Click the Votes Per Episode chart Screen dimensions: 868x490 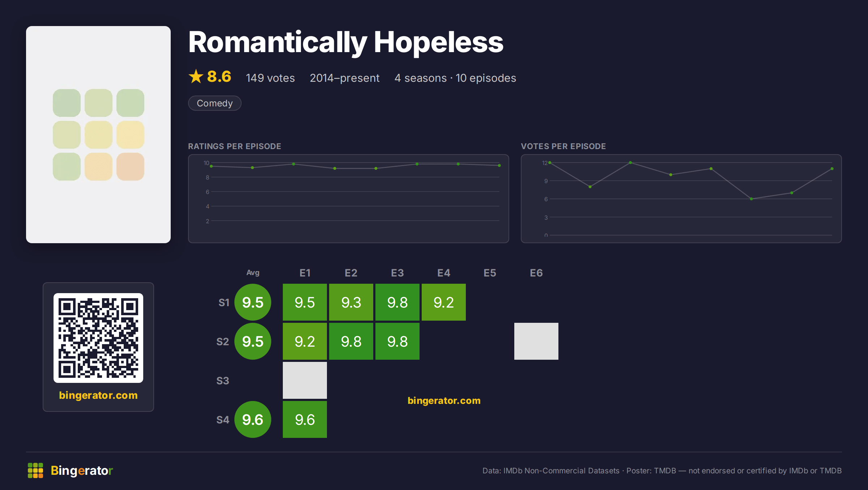click(x=681, y=199)
